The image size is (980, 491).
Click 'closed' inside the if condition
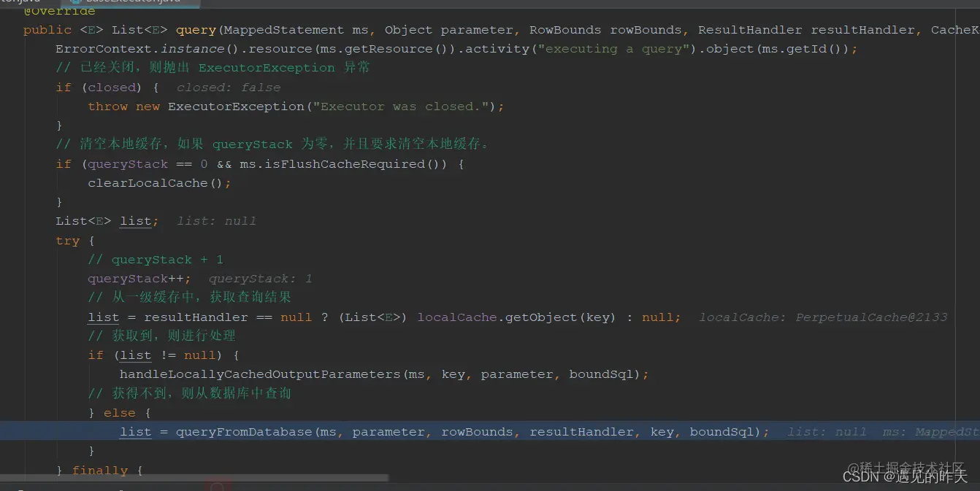pos(112,88)
